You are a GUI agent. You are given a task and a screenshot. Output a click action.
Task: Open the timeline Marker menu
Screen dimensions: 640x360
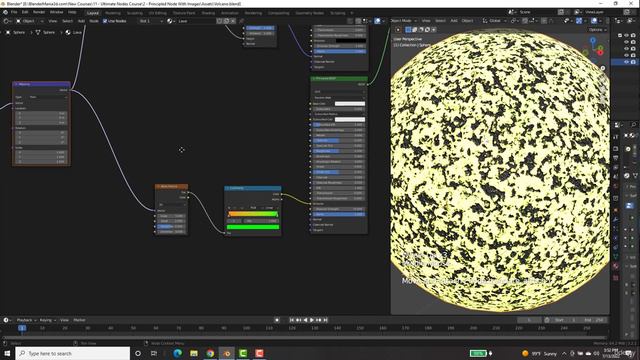79,320
